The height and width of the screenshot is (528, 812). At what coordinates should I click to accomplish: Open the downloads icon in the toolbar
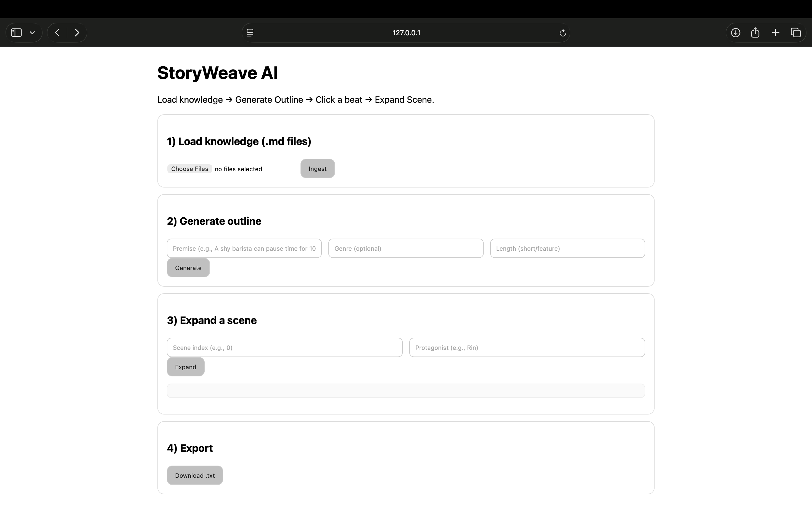(x=735, y=33)
